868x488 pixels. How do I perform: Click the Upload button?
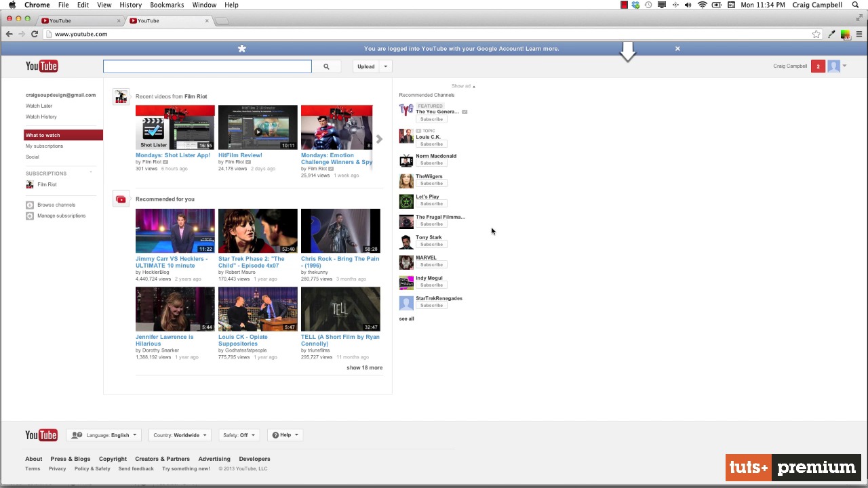click(x=366, y=66)
